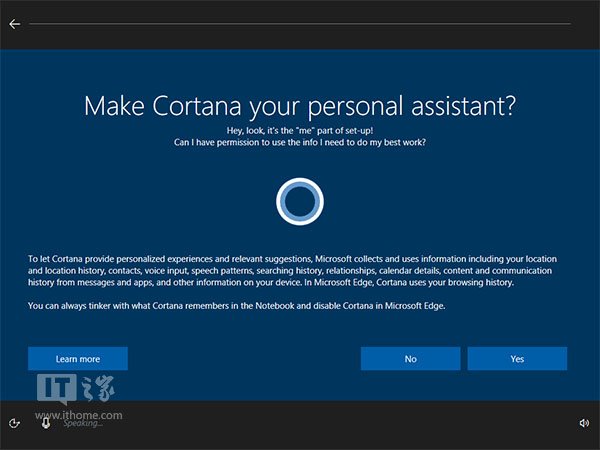Screen dimensions: 600x450
Task: Click the Cortana circle icon
Action: click(300, 201)
